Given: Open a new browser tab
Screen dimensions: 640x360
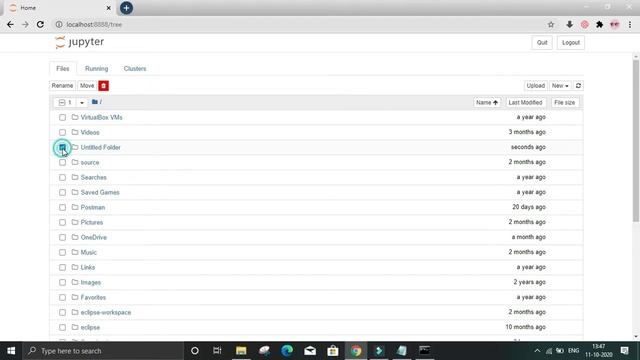Looking at the screenshot, I should (x=126, y=8).
